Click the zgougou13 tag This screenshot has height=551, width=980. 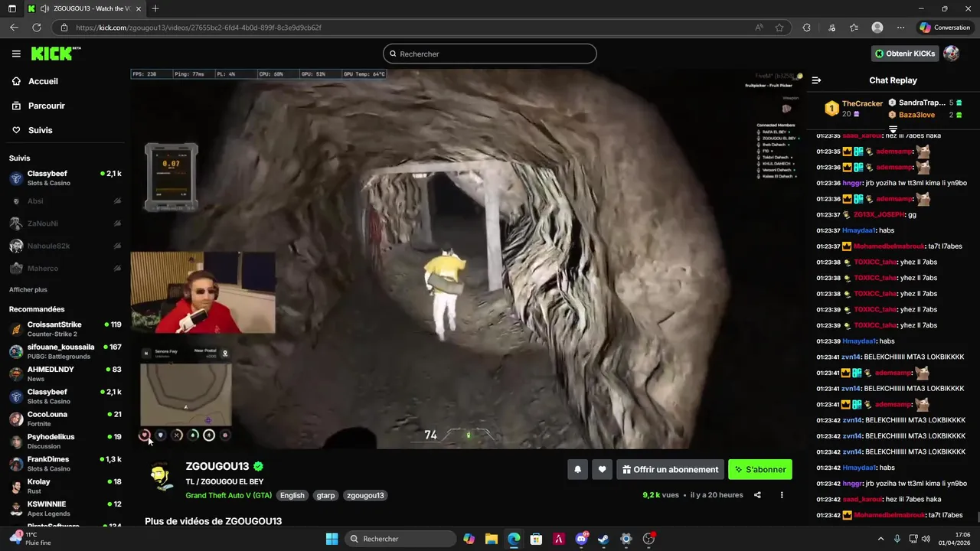point(365,495)
